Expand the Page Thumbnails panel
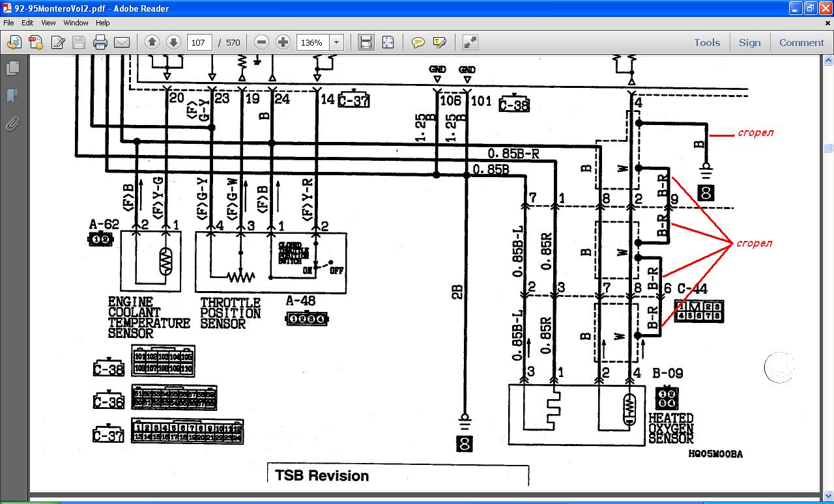834x504 pixels. (x=12, y=68)
